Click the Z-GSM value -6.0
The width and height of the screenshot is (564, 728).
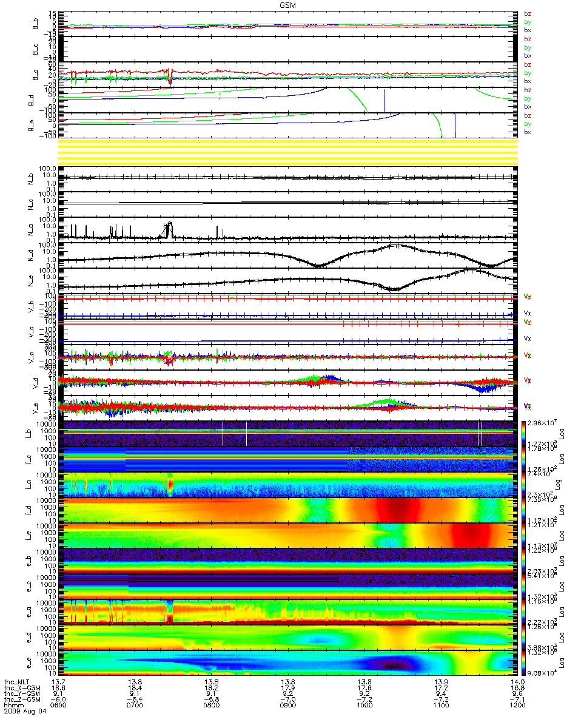(58, 700)
